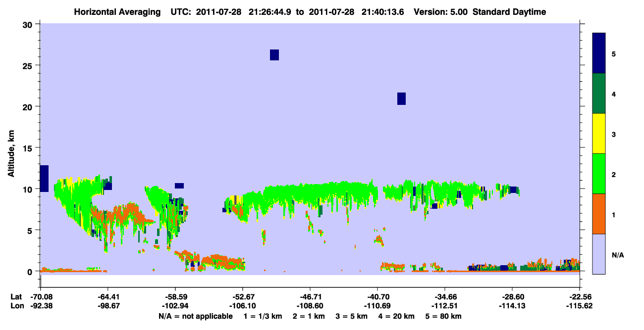Click longitude value -112.51
This screenshot has height=330, width=644.
click(x=445, y=306)
